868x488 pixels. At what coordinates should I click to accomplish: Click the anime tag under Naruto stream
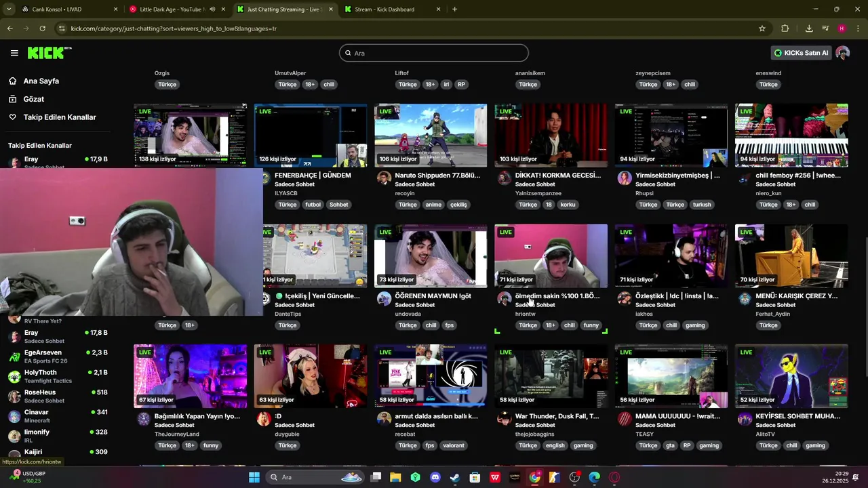point(433,205)
